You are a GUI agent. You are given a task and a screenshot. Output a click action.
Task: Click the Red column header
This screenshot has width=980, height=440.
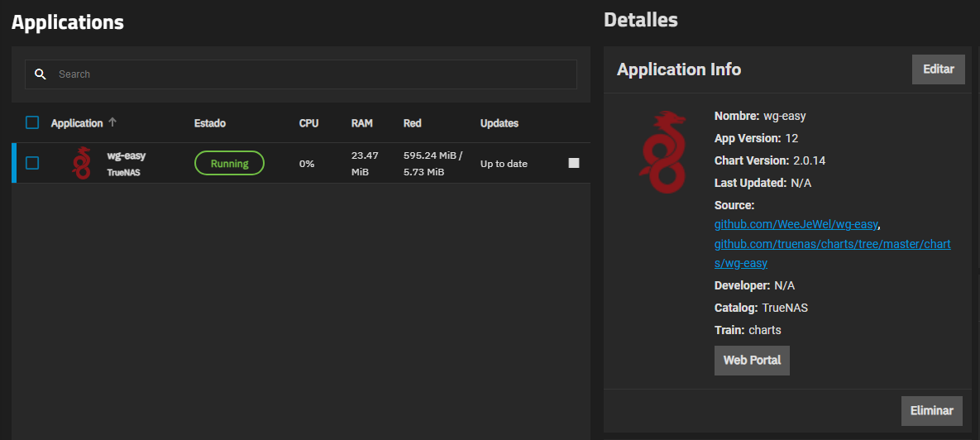pos(412,123)
